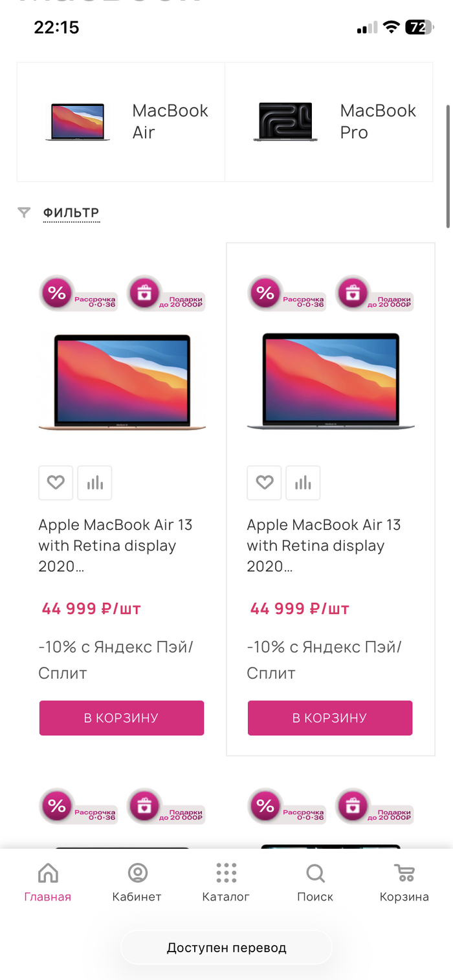
Task: Select the MacBook Pro category
Action: 329,122
